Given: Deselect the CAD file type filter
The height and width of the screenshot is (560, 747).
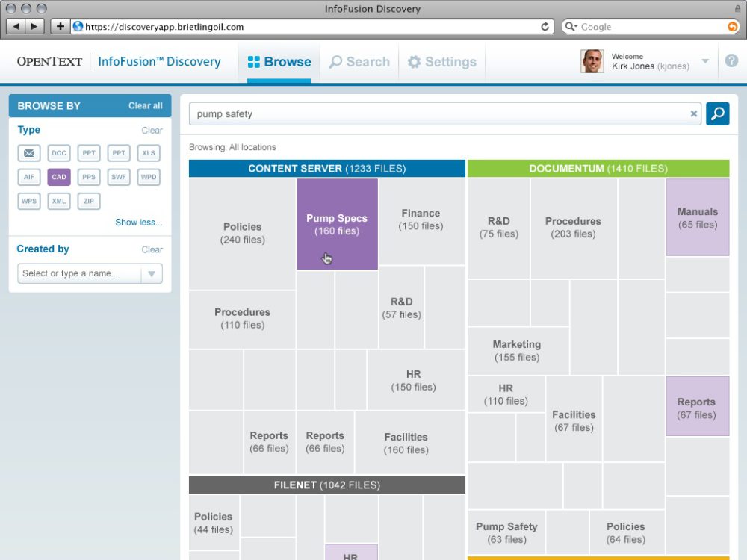Looking at the screenshot, I should tap(59, 177).
